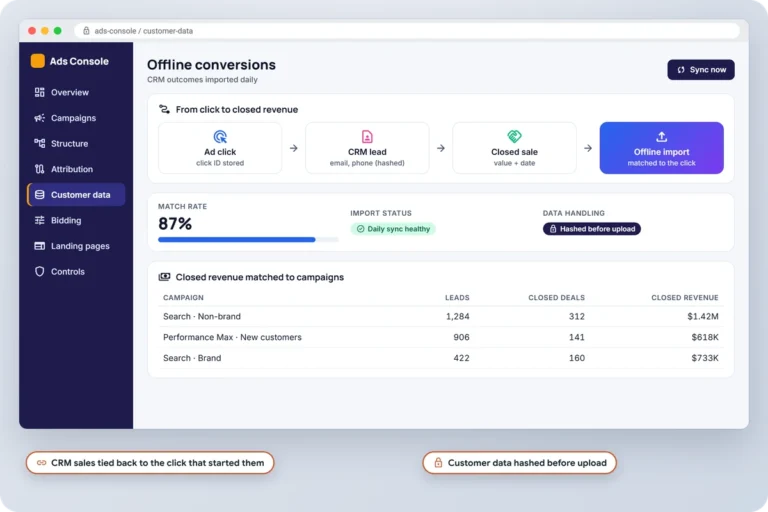Click the 87% match rate value
The image size is (768, 512).
(175, 223)
